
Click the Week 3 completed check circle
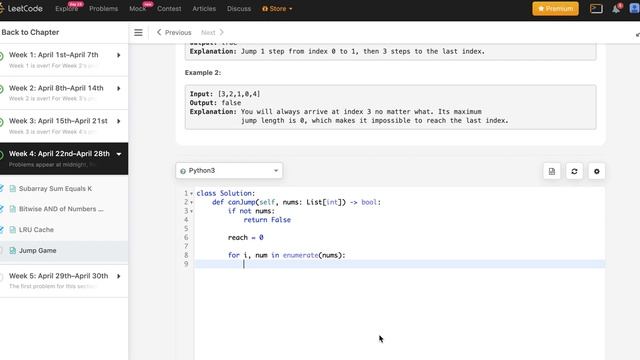coord(1,122)
